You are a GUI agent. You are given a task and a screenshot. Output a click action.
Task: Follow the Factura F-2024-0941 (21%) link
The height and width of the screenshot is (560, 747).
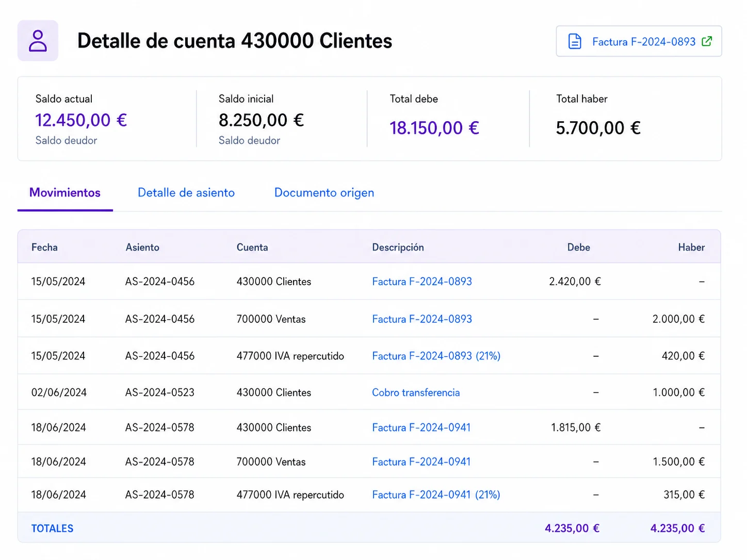click(436, 495)
